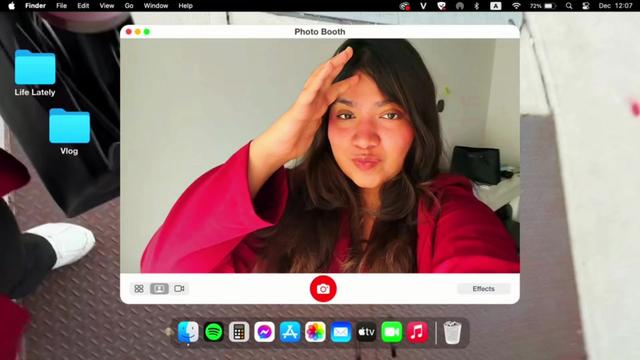Switch to four-photo burst mode
The width and height of the screenshot is (640, 360).
click(139, 289)
